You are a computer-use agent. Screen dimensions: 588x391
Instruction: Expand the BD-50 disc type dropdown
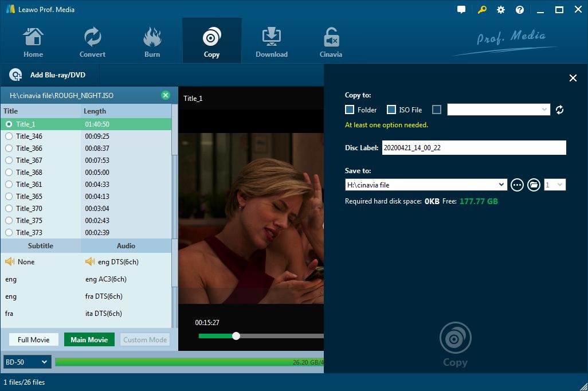pyautogui.click(x=27, y=362)
